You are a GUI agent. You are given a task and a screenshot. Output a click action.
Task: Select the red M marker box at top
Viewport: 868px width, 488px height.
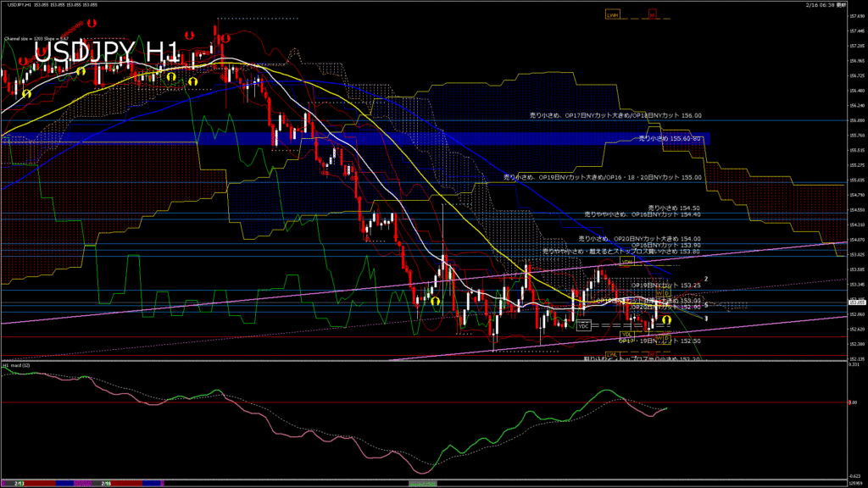[653, 14]
